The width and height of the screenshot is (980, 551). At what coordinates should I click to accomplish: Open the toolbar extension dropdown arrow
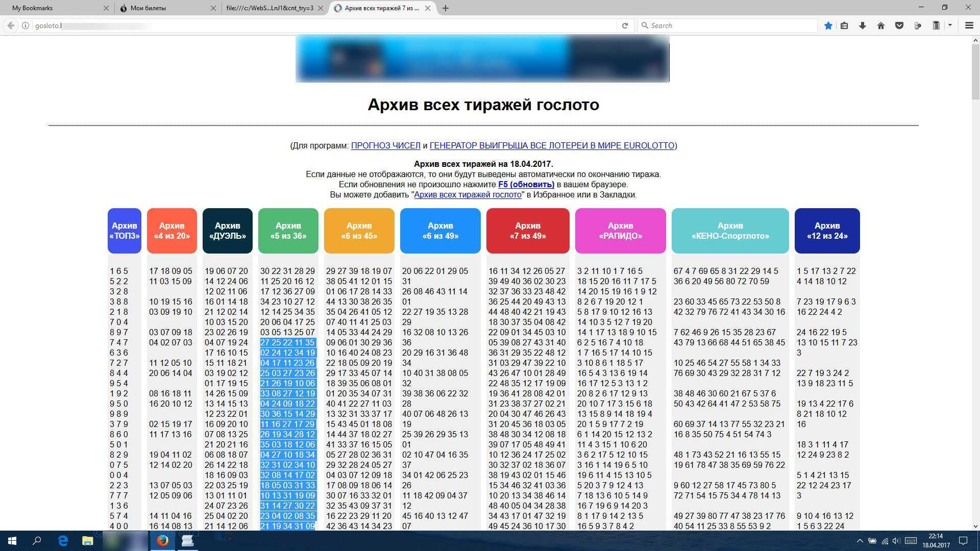(950, 26)
